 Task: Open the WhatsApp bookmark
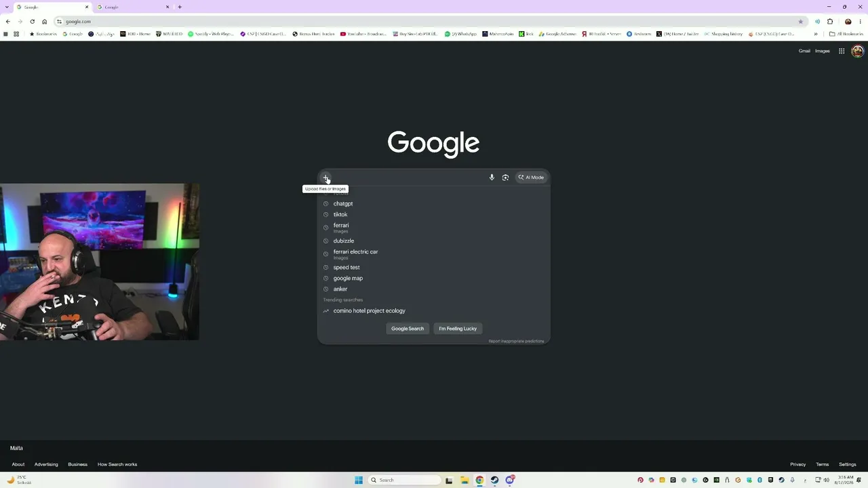point(460,34)
